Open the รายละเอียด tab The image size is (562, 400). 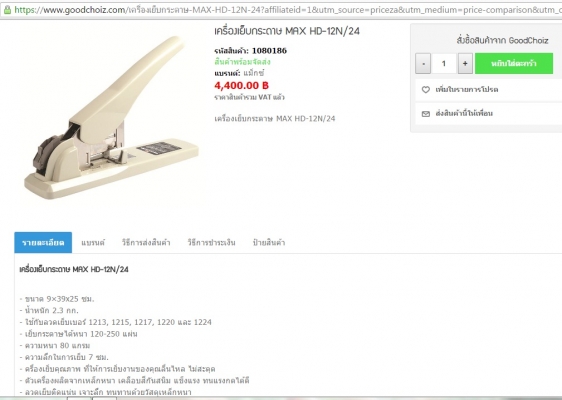coord(43,243)
